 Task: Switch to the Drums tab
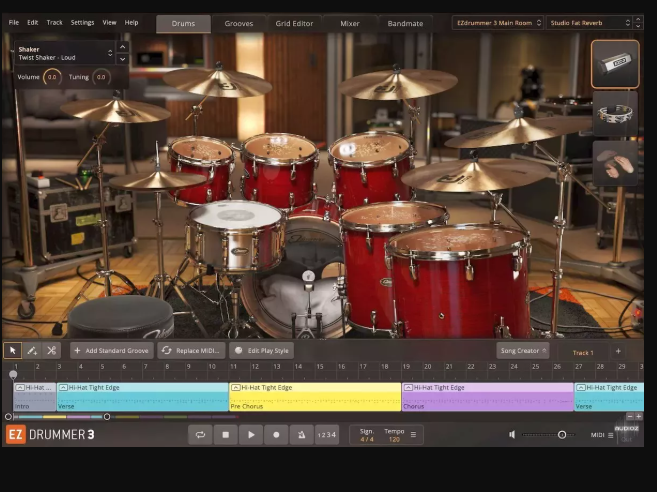(x=183, y=23)
